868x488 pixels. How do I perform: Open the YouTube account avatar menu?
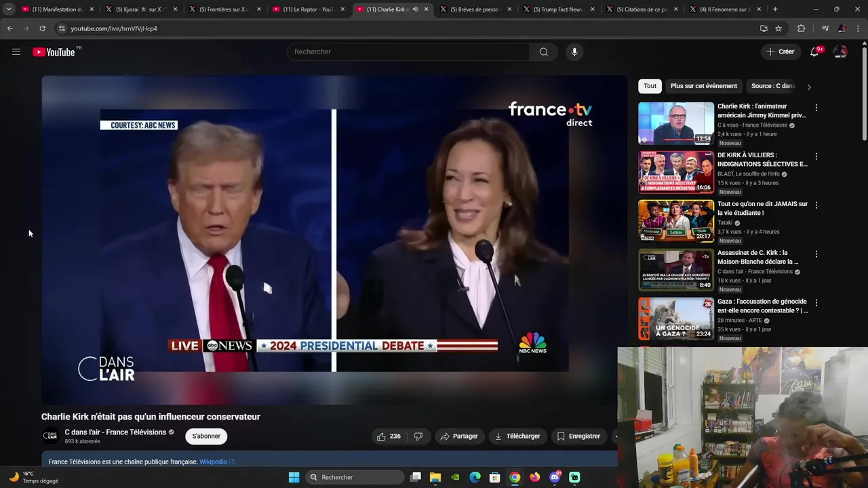tap(840, 52)
